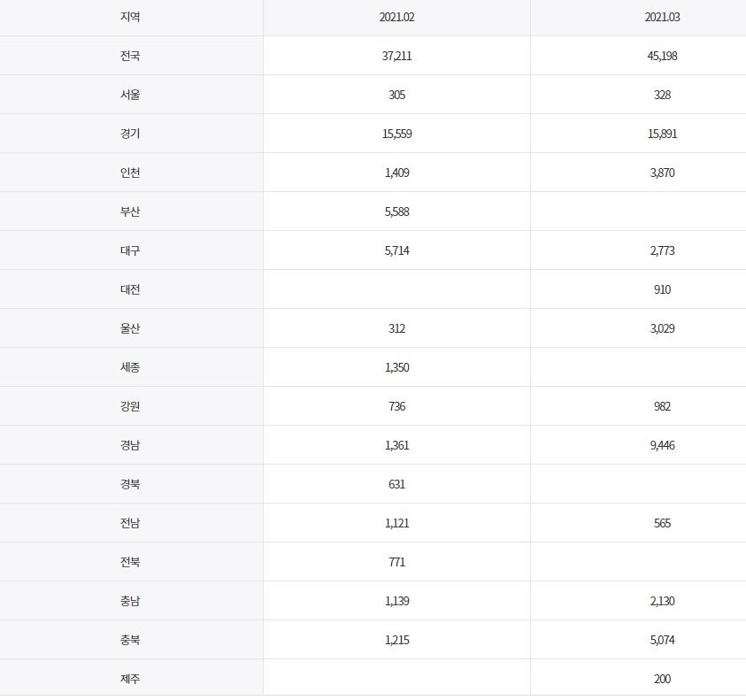
Task: Click the 전국 value 37,211
Action: coord(396,56)
